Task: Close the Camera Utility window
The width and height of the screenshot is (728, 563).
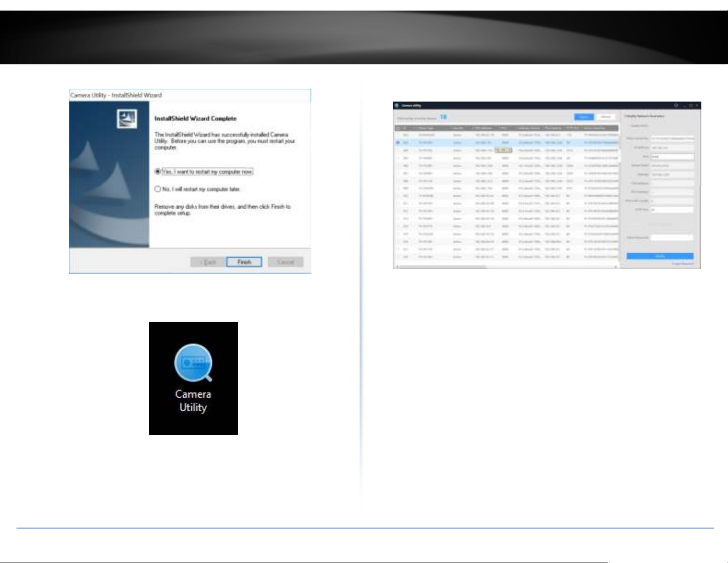Action: [x=697, y=105]
